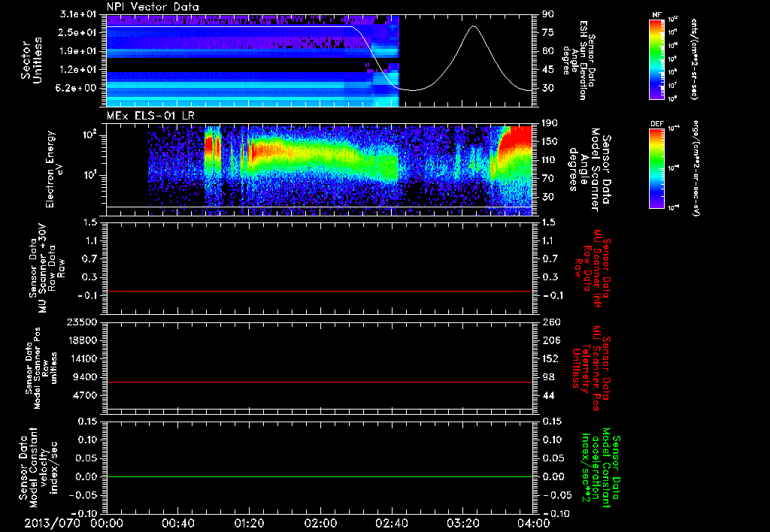
Task: Click the NF color bar legend
Action: (656, 59)
